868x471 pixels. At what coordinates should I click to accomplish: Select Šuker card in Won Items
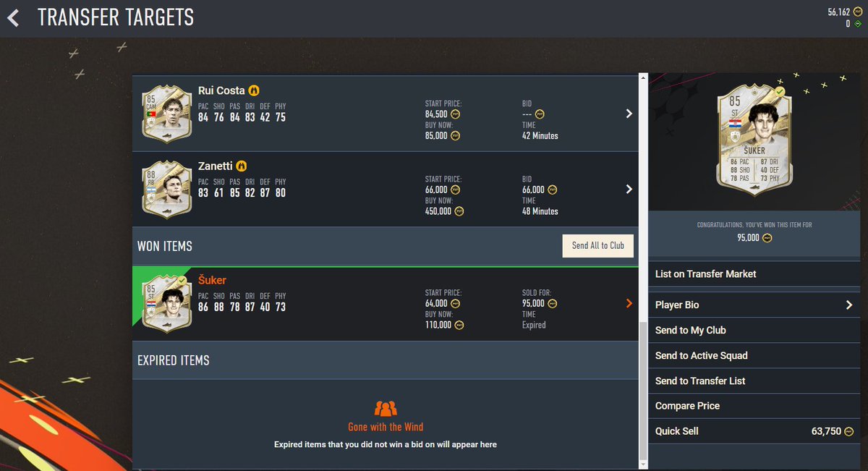(x=167, y=303)
